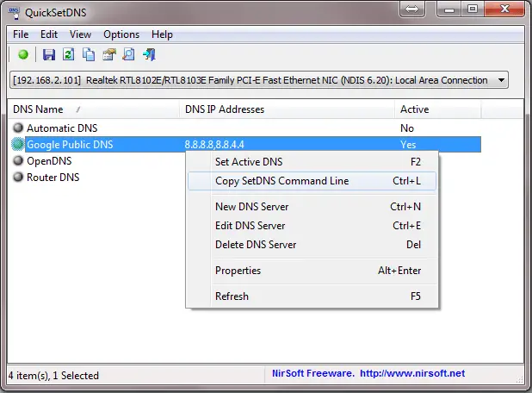Click the QuickSetDNS title bar app icon
Screen dimensions: 532x393
[15, 13]
